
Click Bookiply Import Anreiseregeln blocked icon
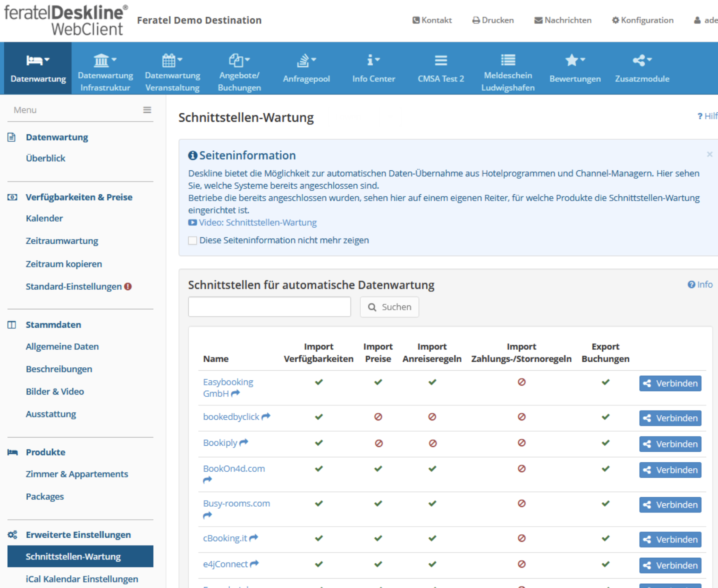[433, 443]
